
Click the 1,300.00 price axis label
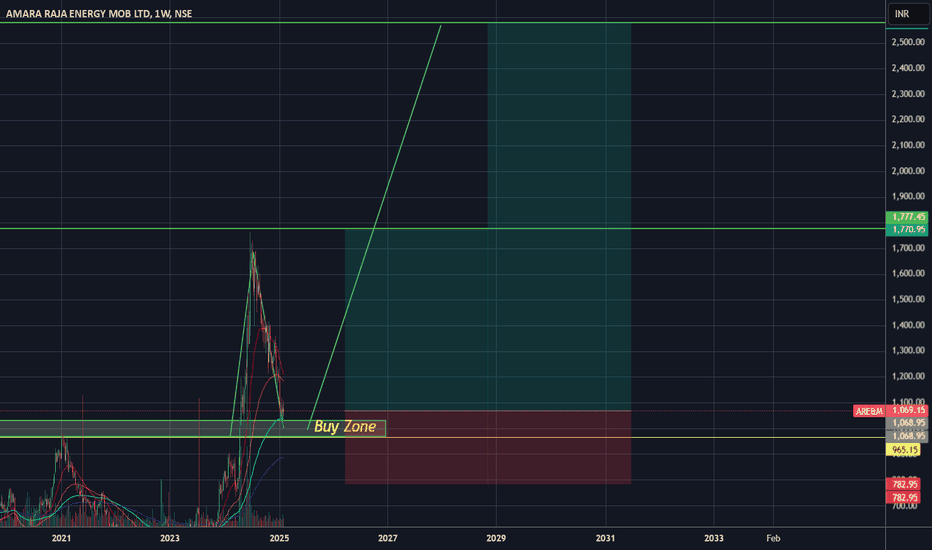tap(908, 350)
